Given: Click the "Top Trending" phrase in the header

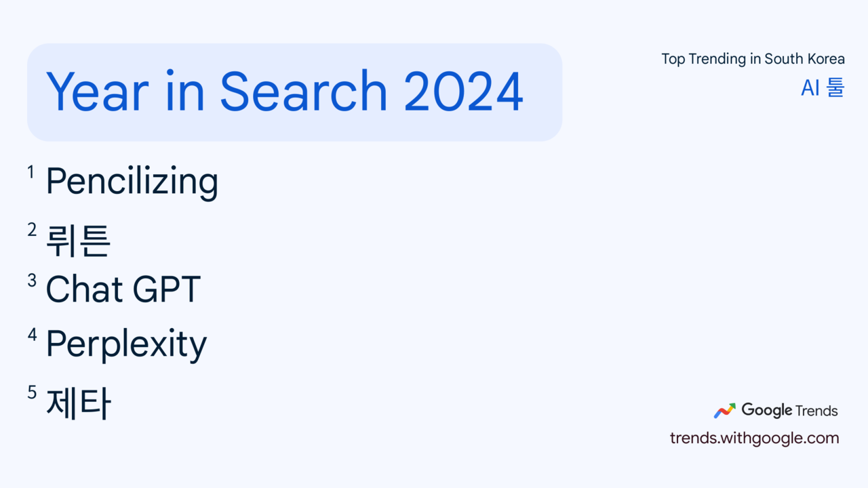Looking at the screenshot, I should (x=704, y=59).
